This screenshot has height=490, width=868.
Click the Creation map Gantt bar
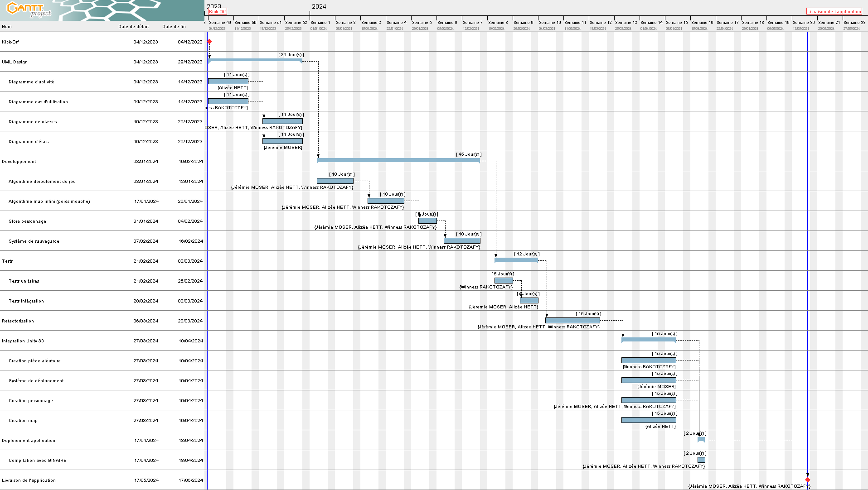click(649, 420)
